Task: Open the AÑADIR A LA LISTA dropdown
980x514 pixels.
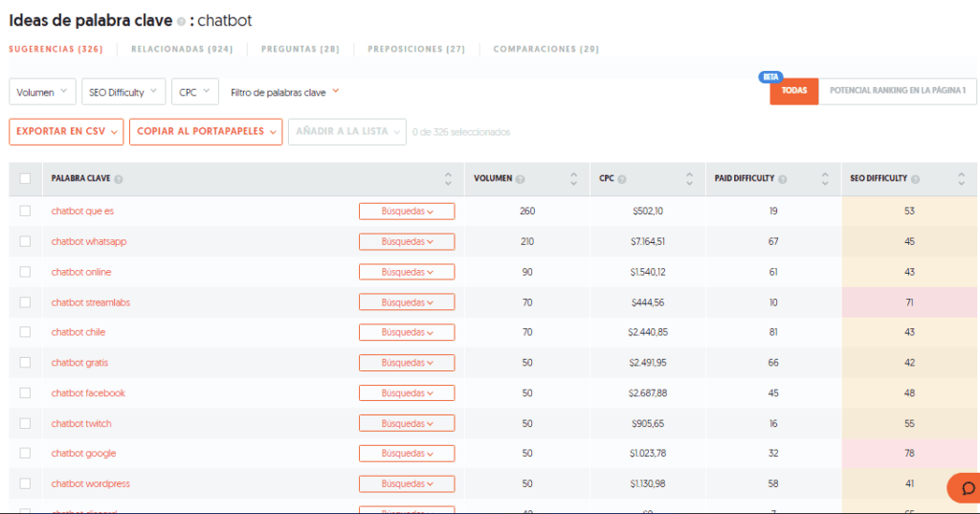Action: (346, 132)
